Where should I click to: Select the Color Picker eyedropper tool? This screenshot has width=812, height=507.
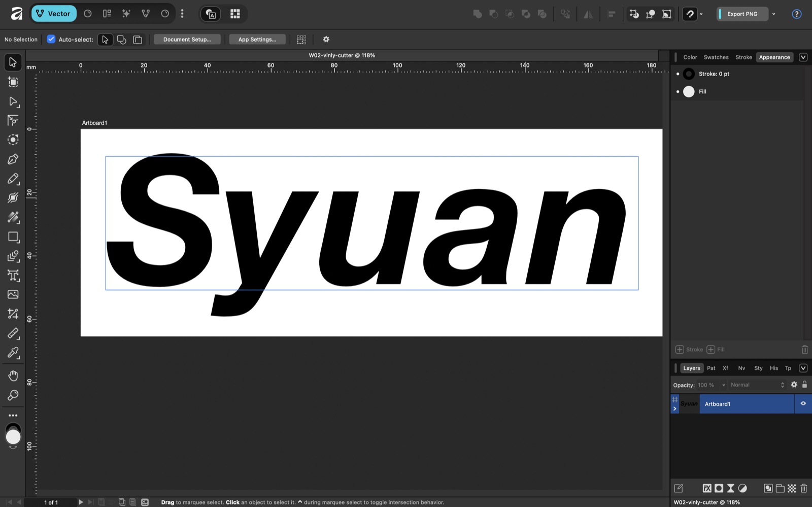[x=13, y=352]
